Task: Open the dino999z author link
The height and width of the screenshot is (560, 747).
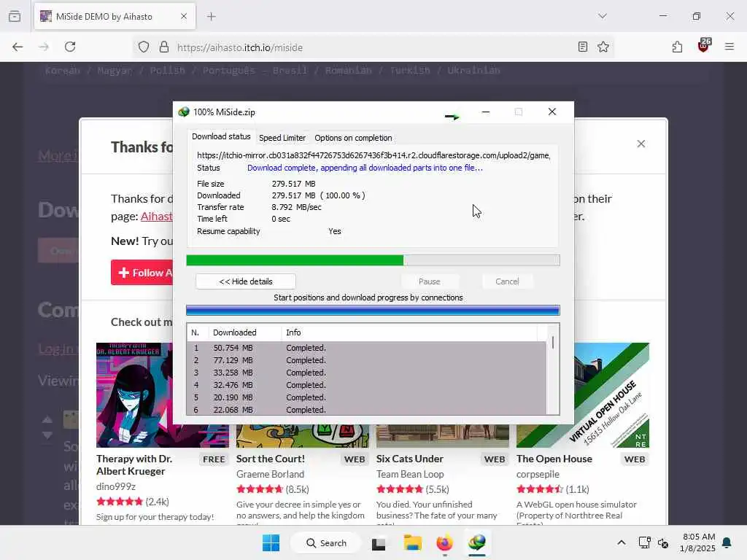Action: click(116, 486)
